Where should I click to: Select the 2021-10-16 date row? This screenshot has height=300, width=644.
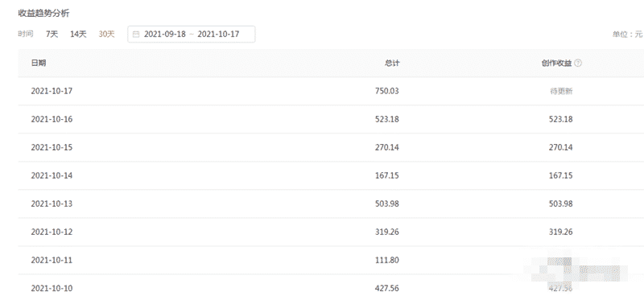(x=331, y=119)
